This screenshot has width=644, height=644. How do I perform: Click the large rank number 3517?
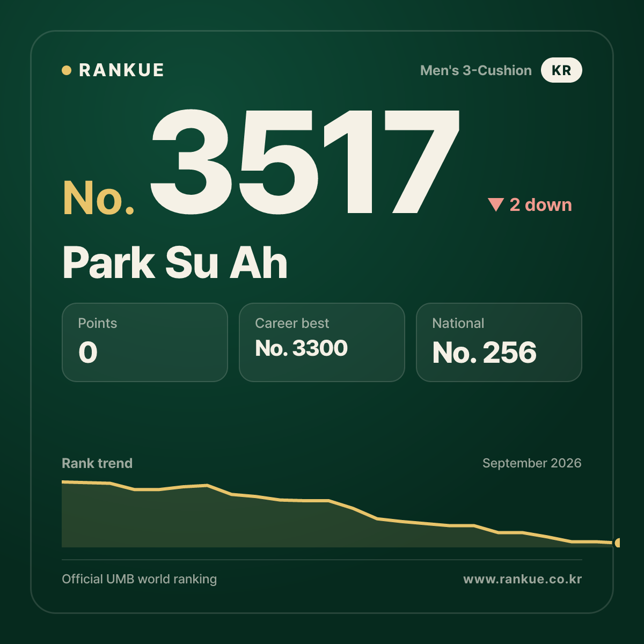click(x=305, y=162)
